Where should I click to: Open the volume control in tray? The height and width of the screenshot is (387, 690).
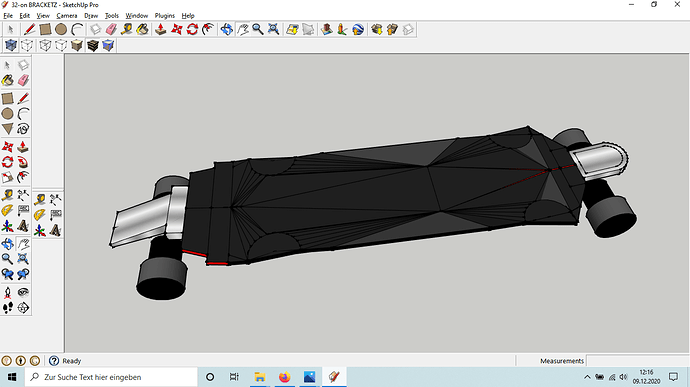(623, 377)
